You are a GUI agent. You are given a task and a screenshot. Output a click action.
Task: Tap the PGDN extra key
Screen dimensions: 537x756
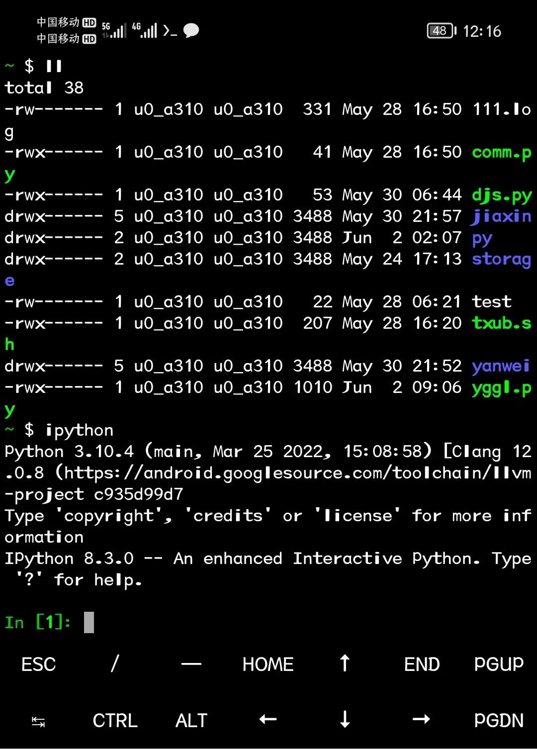[x=499, y=720]
